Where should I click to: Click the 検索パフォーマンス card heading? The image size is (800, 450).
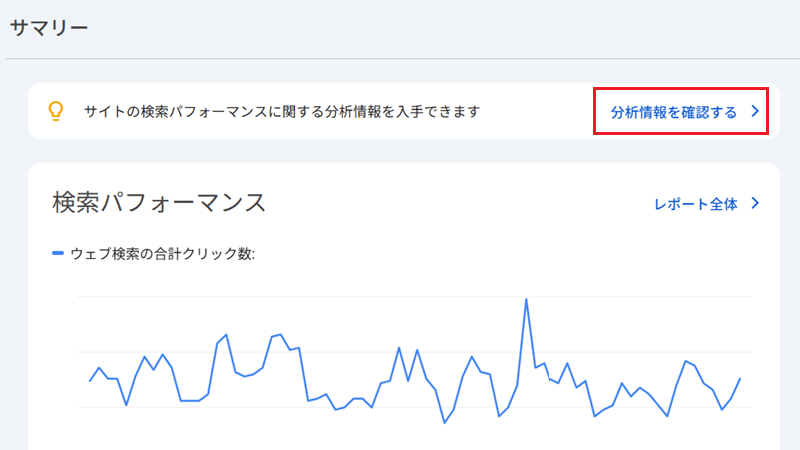(x=159, y=203)
